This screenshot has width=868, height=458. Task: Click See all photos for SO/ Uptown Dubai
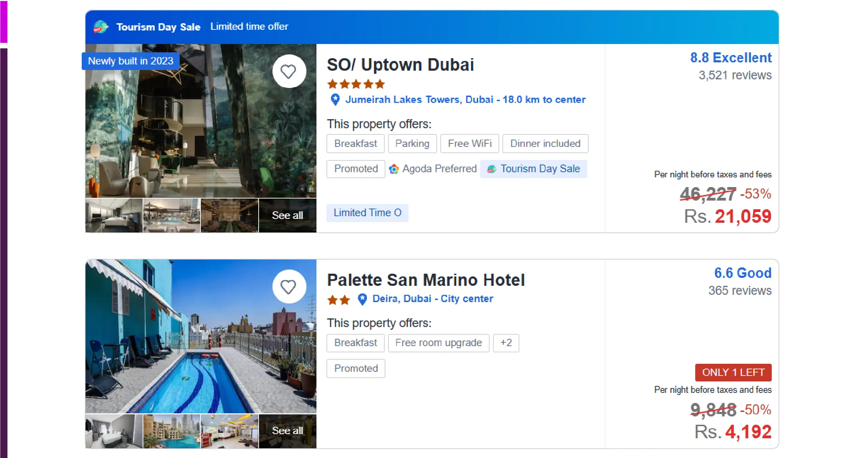[x=287, y=215]
